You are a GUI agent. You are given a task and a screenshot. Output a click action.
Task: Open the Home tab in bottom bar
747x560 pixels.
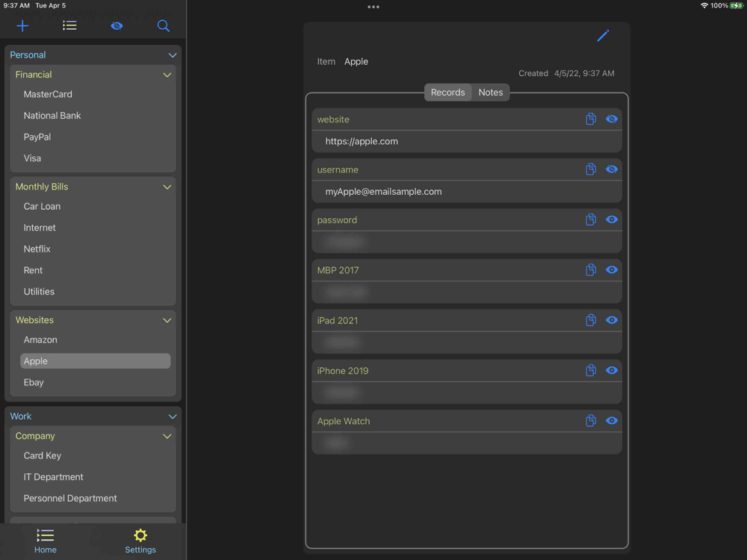[x=46, y=541]
